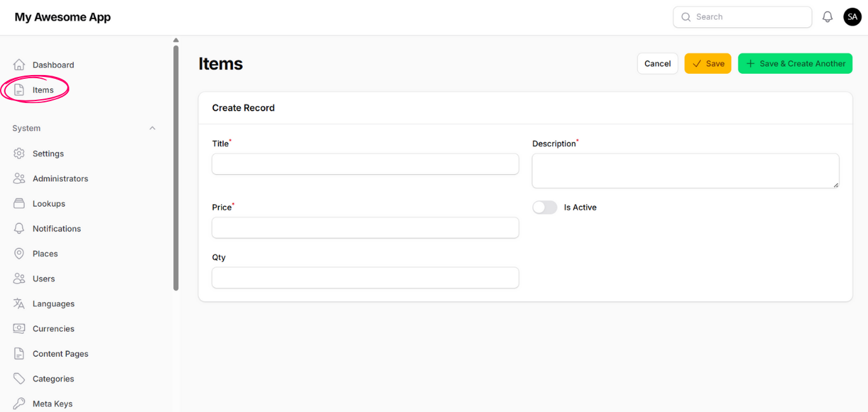Click the Lookups icon in sidebar
This screenshot has height=412, width=868.
(x=19, y=204)
